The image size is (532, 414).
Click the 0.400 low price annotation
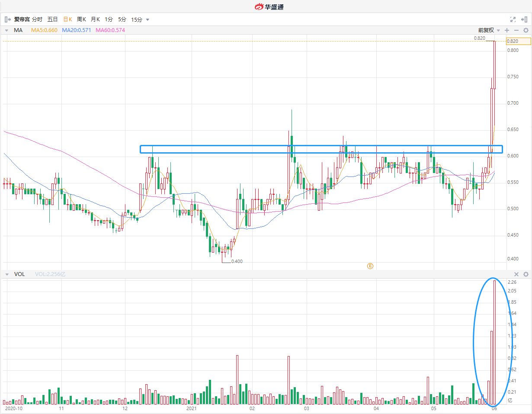pos(237,261)
